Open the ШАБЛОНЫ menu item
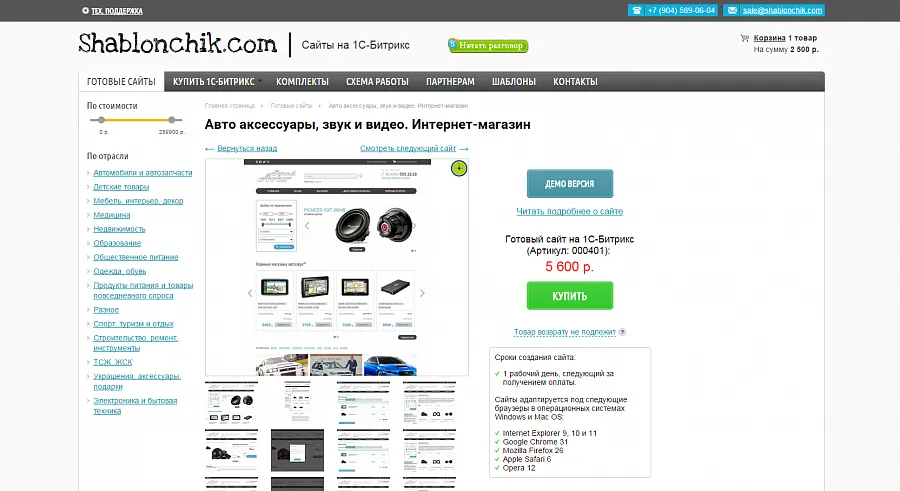 pos(514,82)
